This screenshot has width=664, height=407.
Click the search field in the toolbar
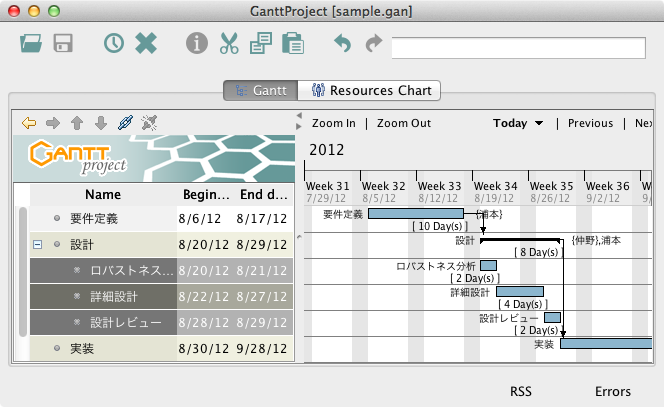518,48
